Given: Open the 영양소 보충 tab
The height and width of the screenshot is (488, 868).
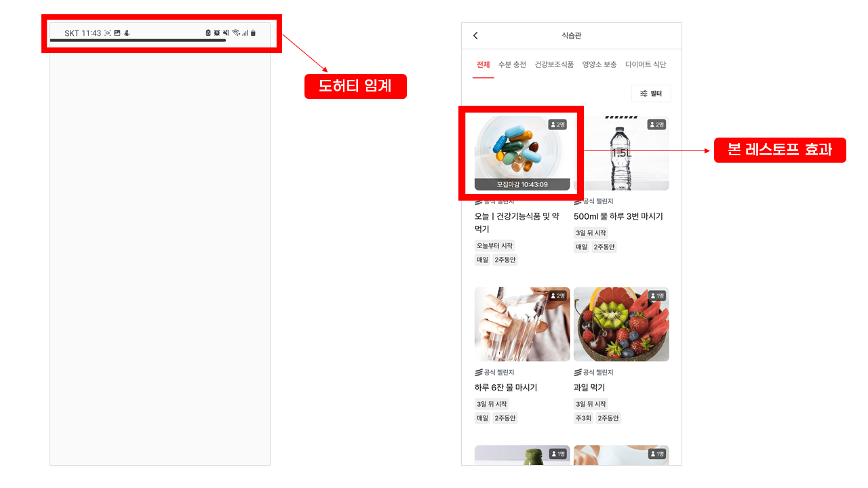Looking at the screenshot, I should [599, 64].
